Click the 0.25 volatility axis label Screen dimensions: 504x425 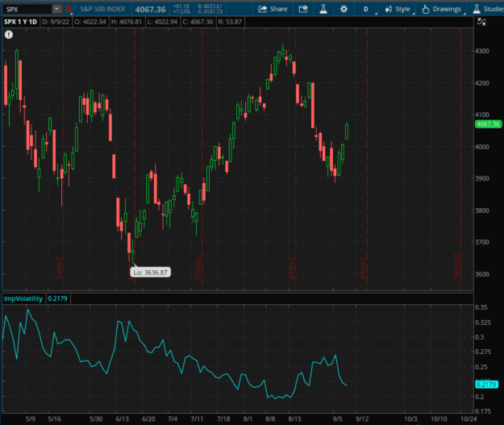(481, 367)
